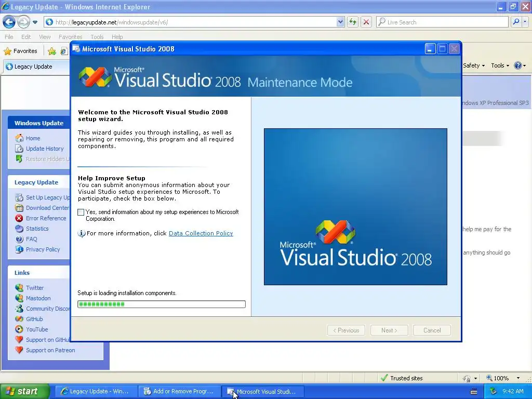Switch to Add or Remove Programs taskbar button
This screenshot has width=532, height=399.
pos(179,392)
